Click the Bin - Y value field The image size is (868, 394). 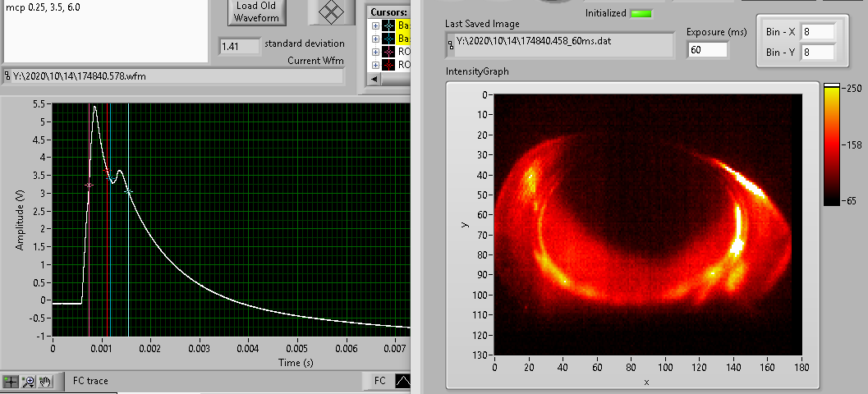pos(816,53)
